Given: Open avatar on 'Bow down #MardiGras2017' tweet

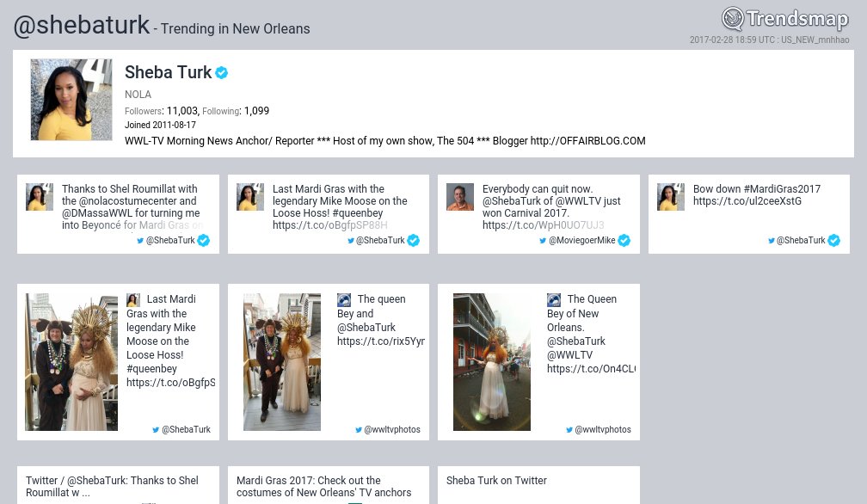Looking at the screenshot, I should pos(671,197).
